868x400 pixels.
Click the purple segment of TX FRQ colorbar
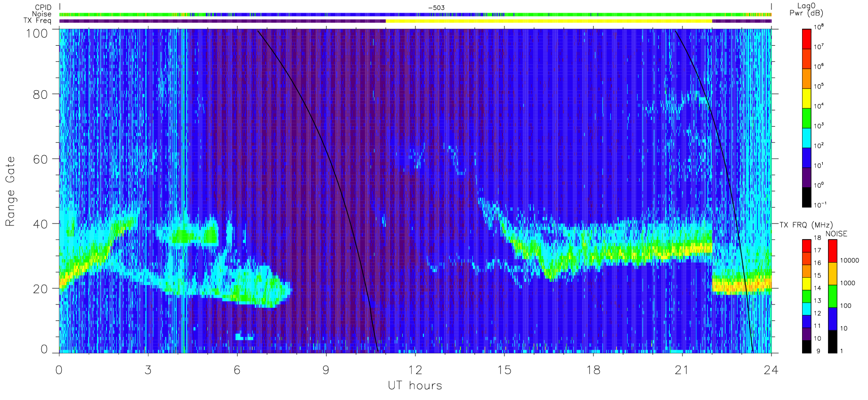click(x=807, y=334)
